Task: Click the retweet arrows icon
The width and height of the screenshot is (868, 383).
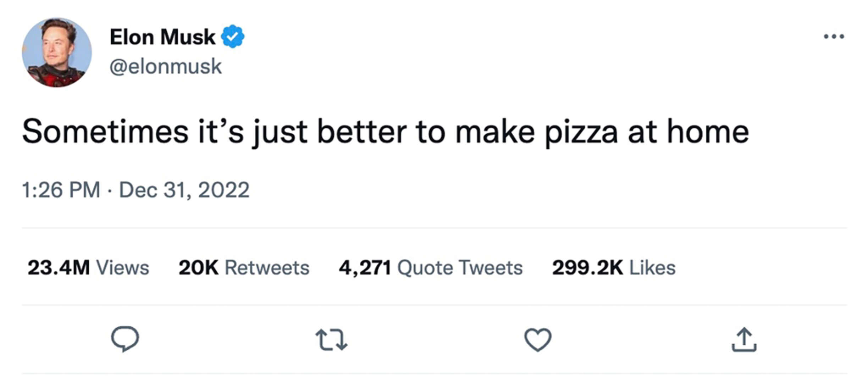Action: pos(331,340)
